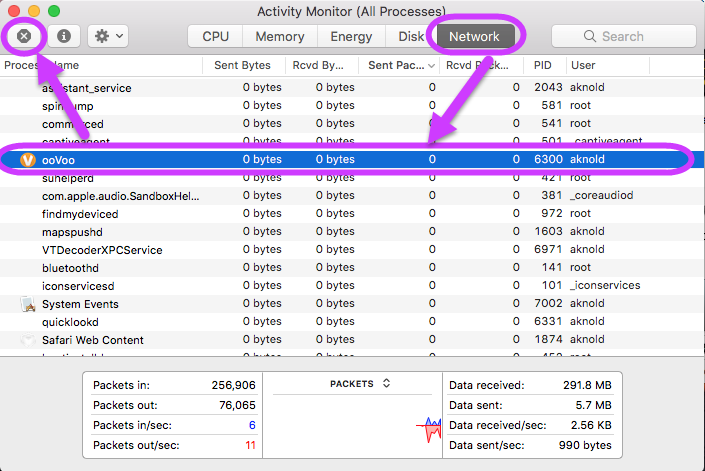705x471 pixels.
Task: Click the force quit process icon
Action: tap(24, 36)
